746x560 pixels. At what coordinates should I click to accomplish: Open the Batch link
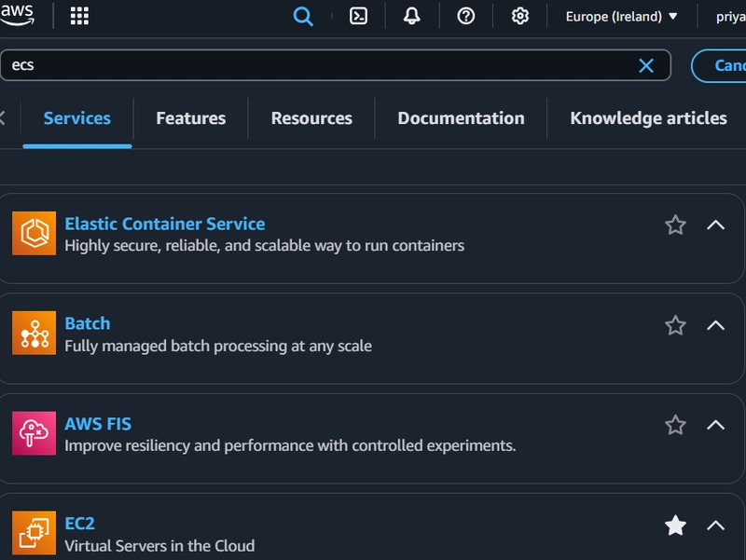click(88, 323)
